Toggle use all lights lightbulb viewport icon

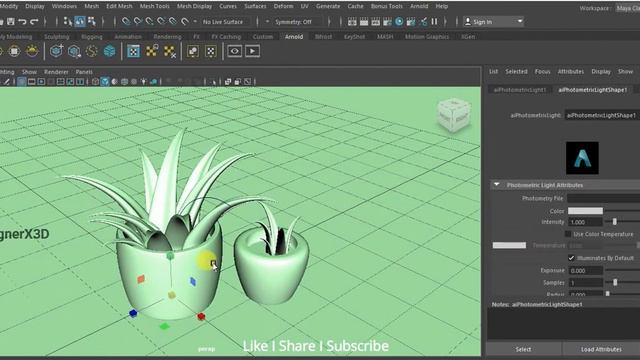(144, 82)
